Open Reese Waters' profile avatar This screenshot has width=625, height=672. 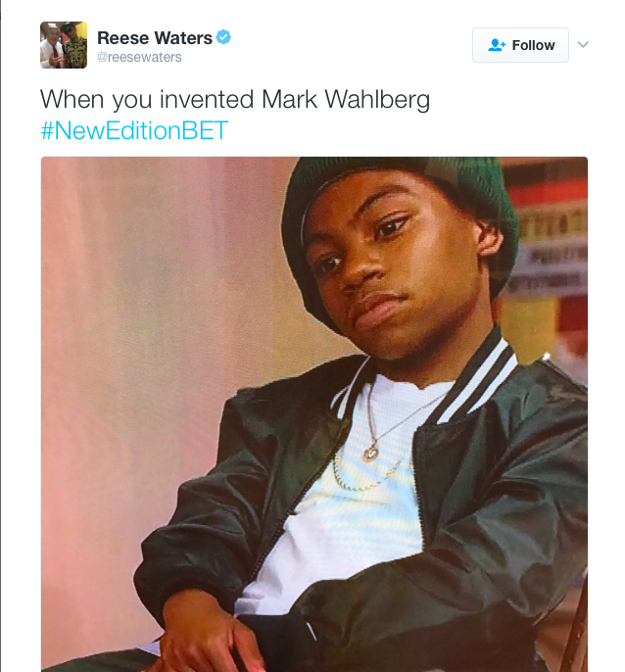pyautogui.click(x=64, y=45)
